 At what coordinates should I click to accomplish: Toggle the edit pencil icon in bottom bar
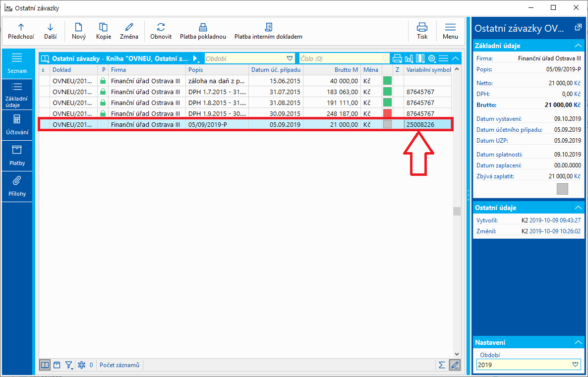[455, 365]
